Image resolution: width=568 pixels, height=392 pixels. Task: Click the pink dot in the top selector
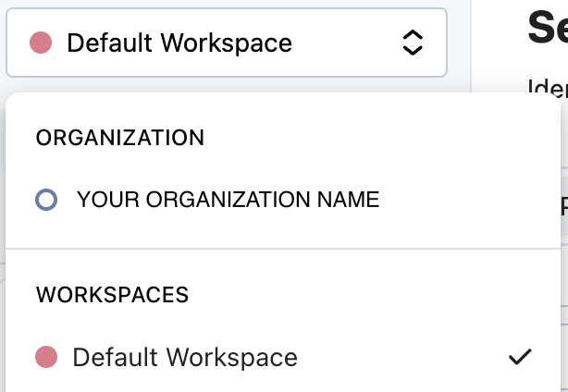[41, 43]
